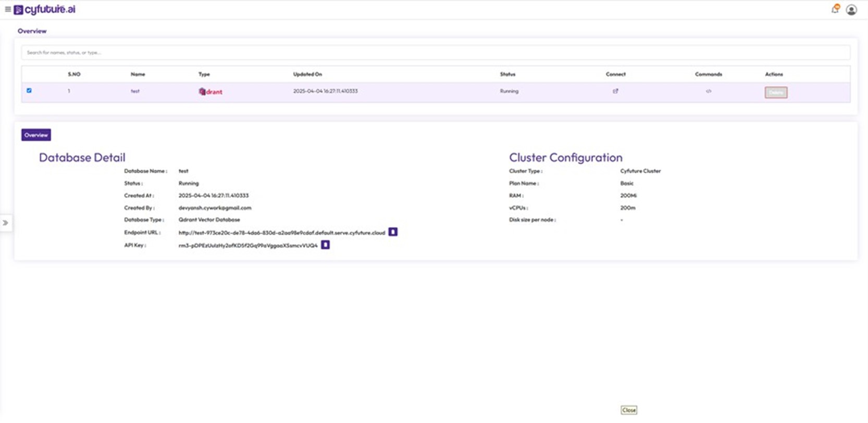Focus the search field for names, status, or type
The image size is (868, 423).
coord(436,53)
